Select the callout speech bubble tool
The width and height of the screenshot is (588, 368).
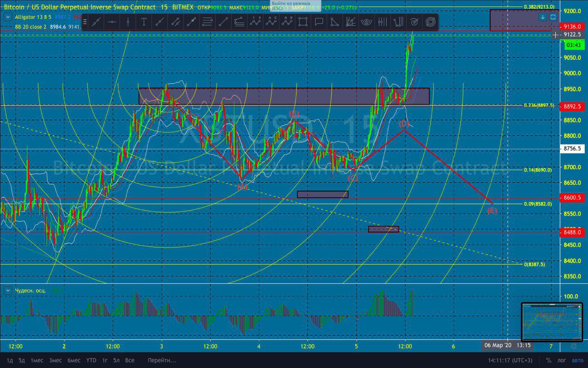319,22
